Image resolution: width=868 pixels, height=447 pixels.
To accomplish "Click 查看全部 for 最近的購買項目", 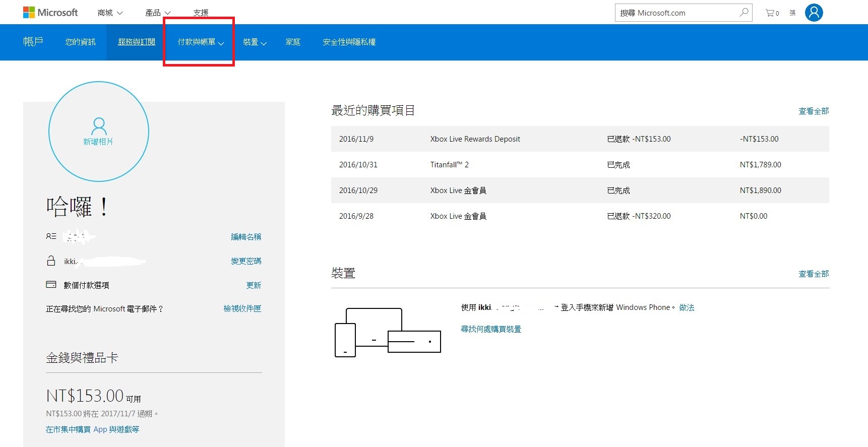I will 814,111.
